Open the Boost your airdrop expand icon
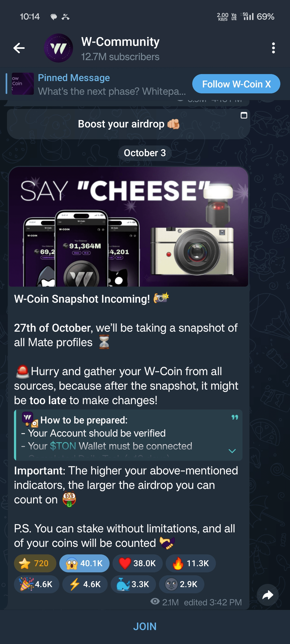 (244, 115)
